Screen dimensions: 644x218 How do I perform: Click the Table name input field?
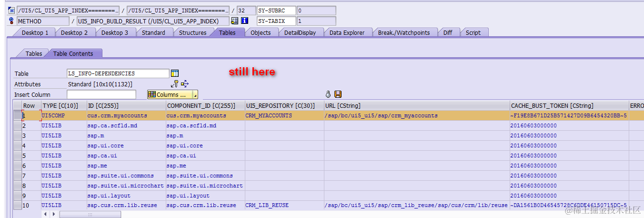tap(118, 73)
